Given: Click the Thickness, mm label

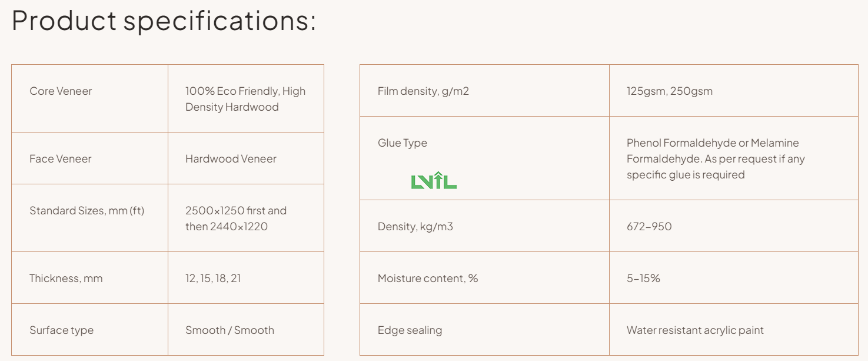Looking at the screenshot, I should 66,279.
